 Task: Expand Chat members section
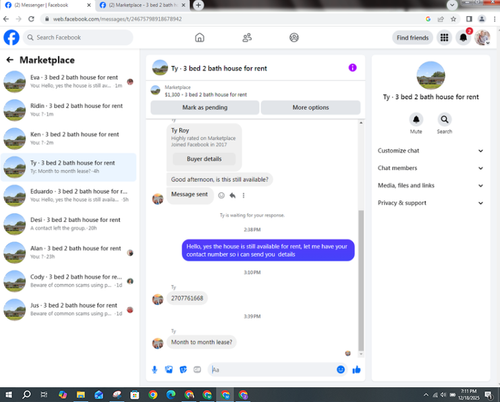pyautogui.click(x=430, y=168)
